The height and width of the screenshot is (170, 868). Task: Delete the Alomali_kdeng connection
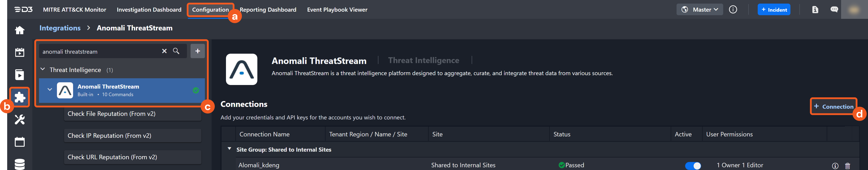tap(847, 166)
